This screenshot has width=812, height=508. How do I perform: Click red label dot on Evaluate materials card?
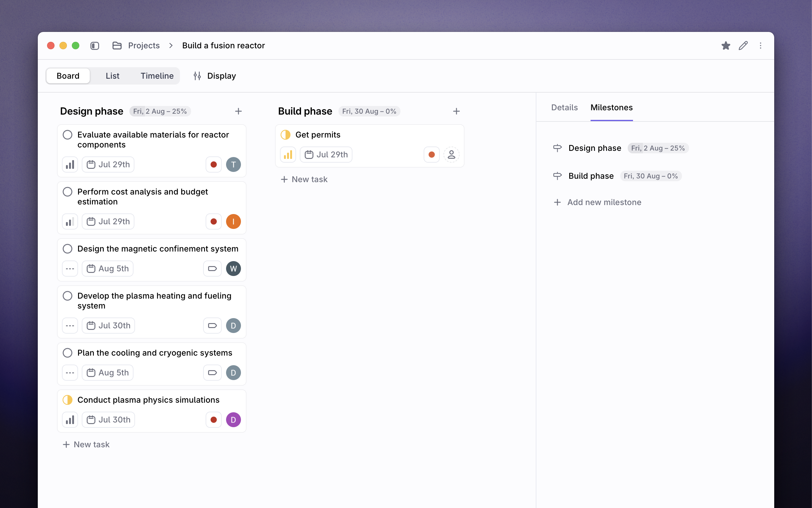pos(214,164)
